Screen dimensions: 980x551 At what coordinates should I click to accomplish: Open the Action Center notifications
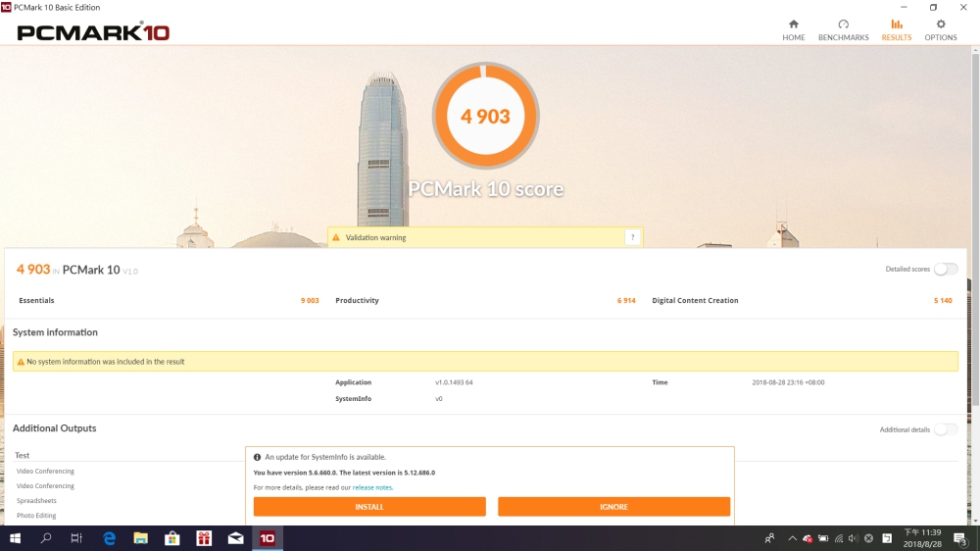coord(960,538)
